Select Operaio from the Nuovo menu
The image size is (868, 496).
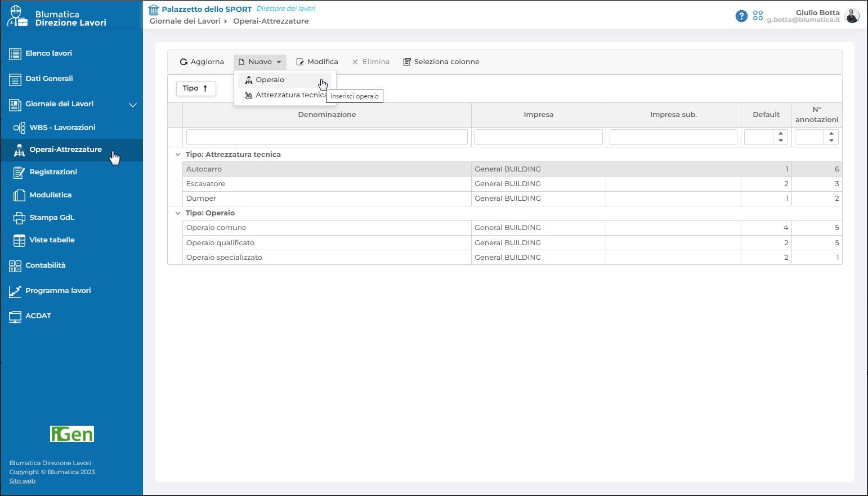point(270,80)
